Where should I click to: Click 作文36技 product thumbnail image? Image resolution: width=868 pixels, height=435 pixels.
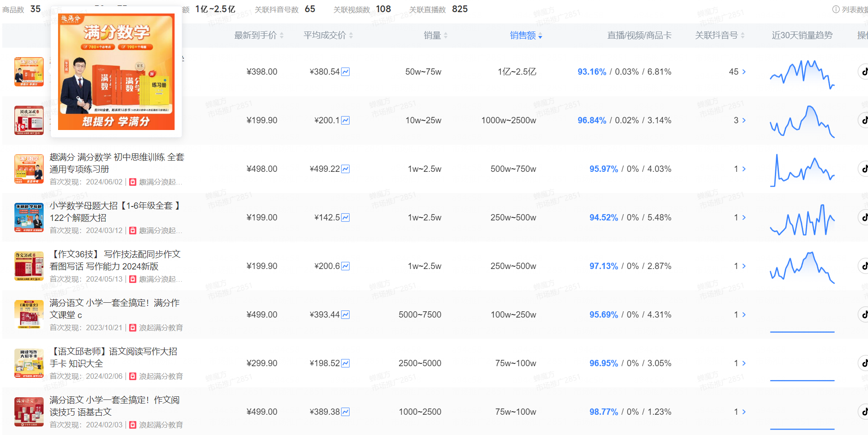coord(29,266)
